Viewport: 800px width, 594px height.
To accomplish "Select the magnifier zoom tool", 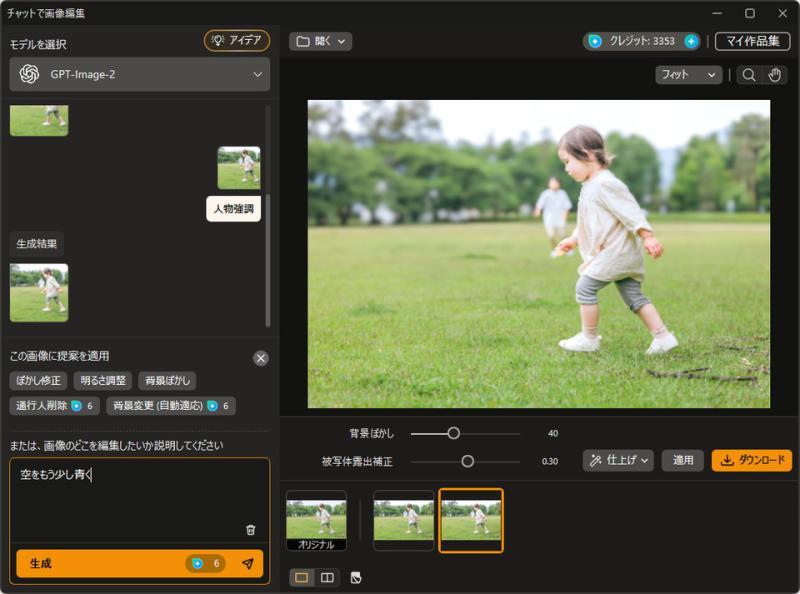I will [x=748, y=75].
